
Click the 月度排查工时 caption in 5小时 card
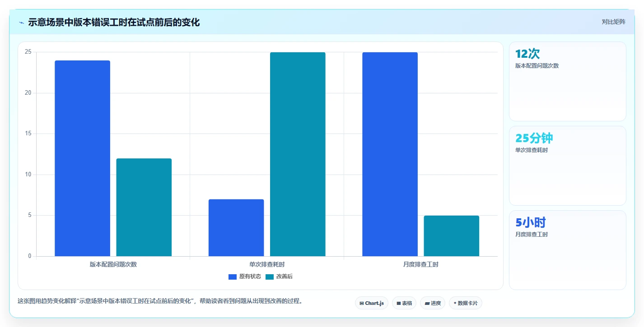(x=532, y=234)
